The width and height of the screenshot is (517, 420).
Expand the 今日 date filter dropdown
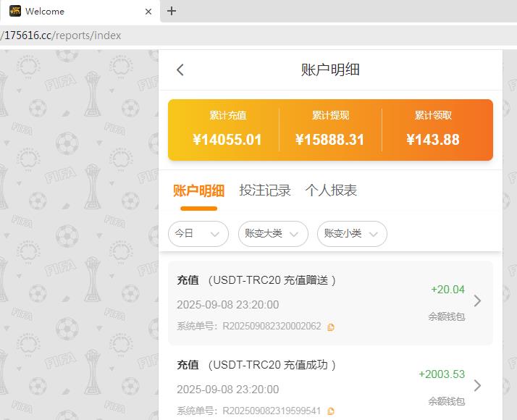click(198, 234)
